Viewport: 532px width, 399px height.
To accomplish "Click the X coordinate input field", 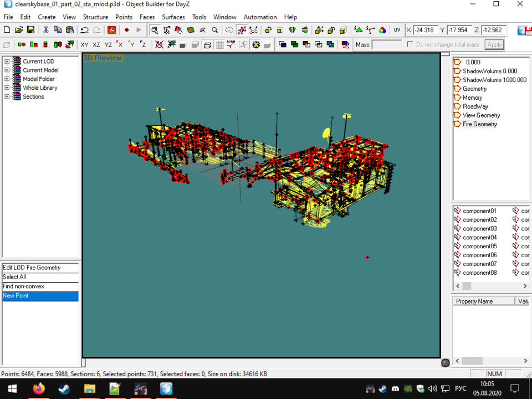I will (x=426, y=30).
